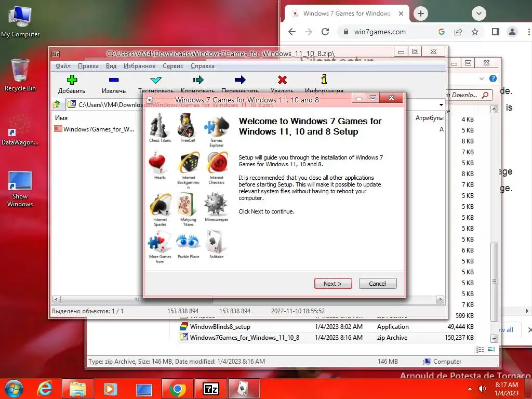Click the Chrome side panel icon

(x=495, y=32)
